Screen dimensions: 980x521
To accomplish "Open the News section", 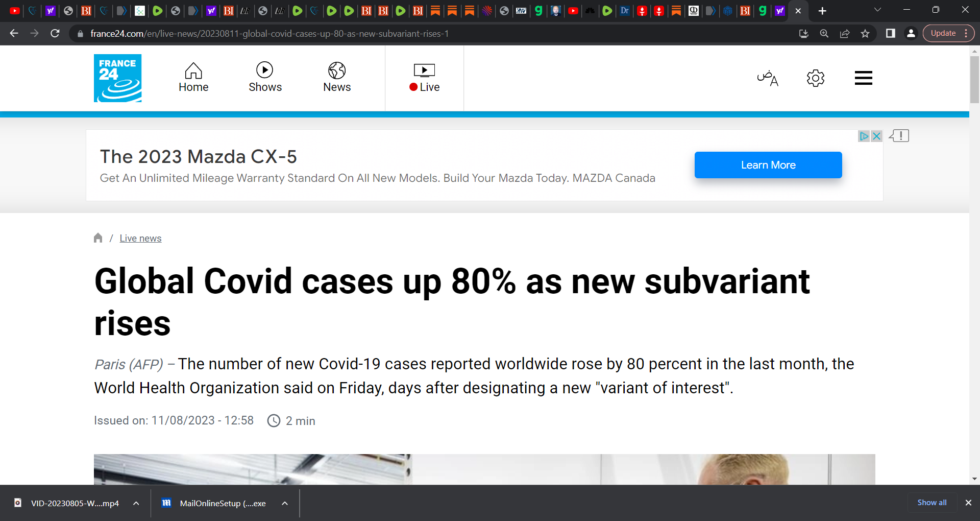I will tap(337, 78).
